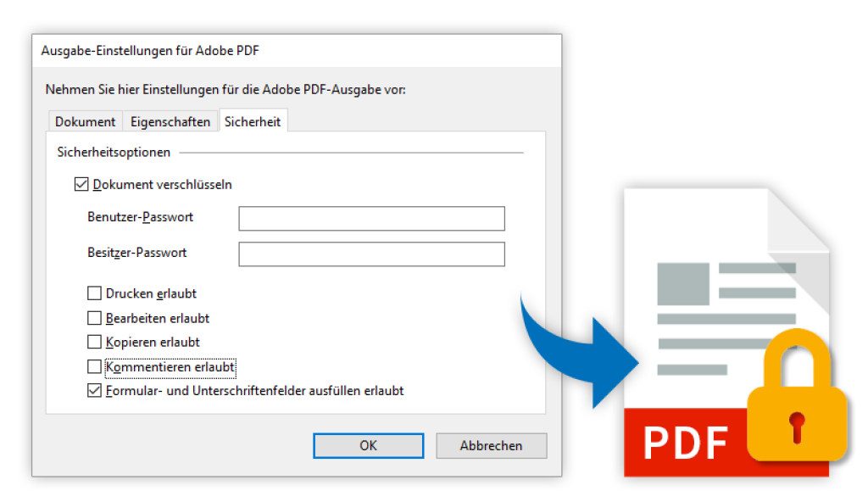The height and width of the screenshot is (502, 868).
Task: Click the golden padlock icon
Action: click(797, 396)
